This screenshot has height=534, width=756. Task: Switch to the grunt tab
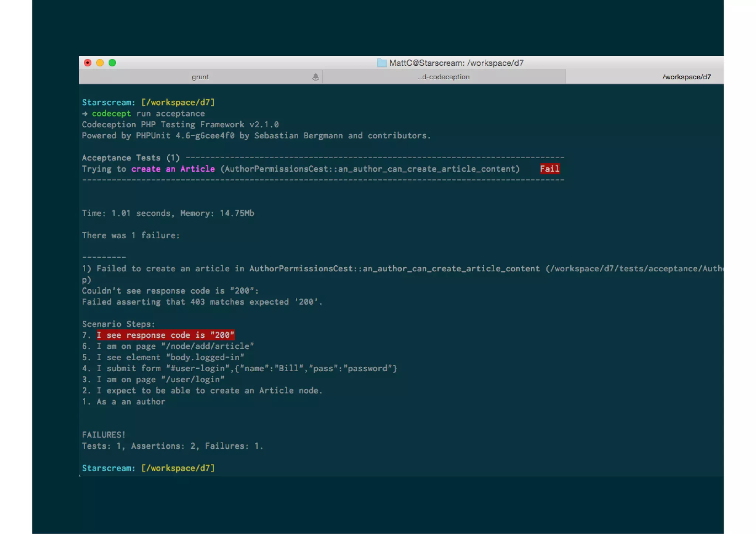coord(200,77)
